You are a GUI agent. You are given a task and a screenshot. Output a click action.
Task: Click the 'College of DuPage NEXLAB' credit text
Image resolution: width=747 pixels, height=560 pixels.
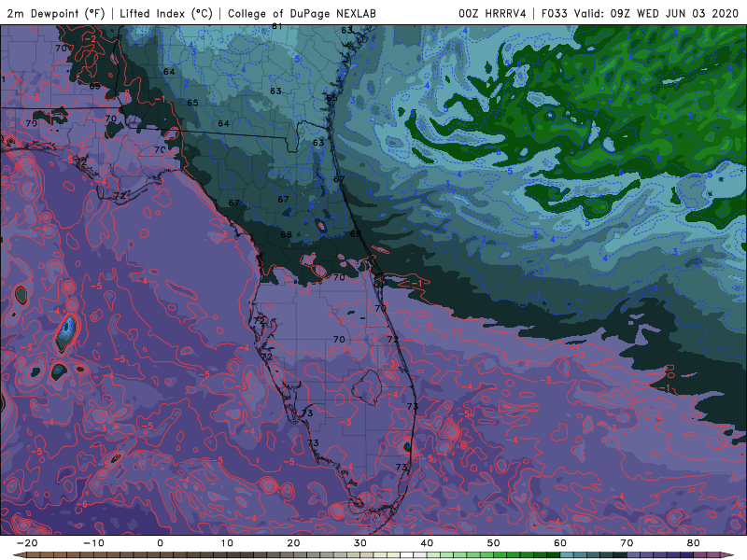click(x=302, y=13)
